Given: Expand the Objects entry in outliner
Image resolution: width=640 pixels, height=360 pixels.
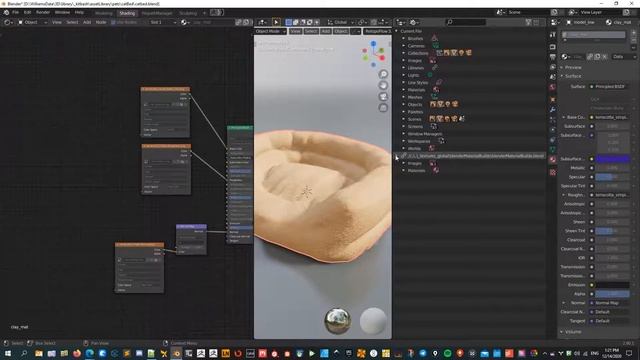Looking at the screenshot, I should coord(404,104).
